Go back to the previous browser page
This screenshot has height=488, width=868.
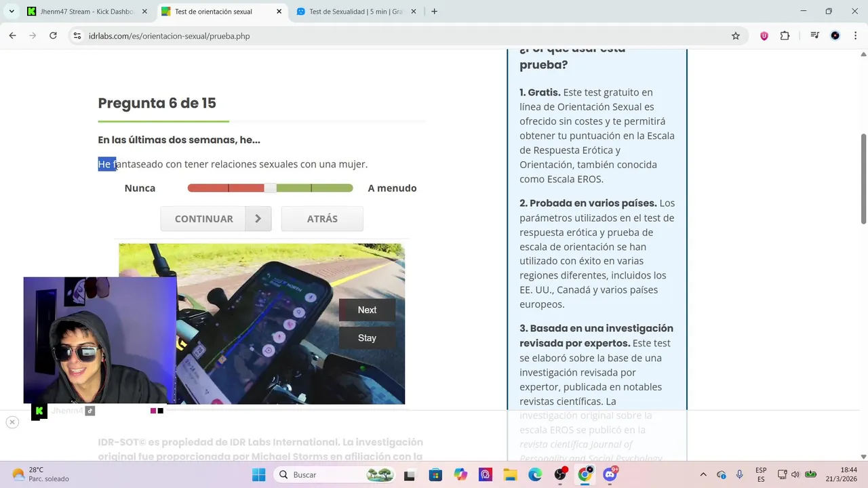[x=12, y=36]
